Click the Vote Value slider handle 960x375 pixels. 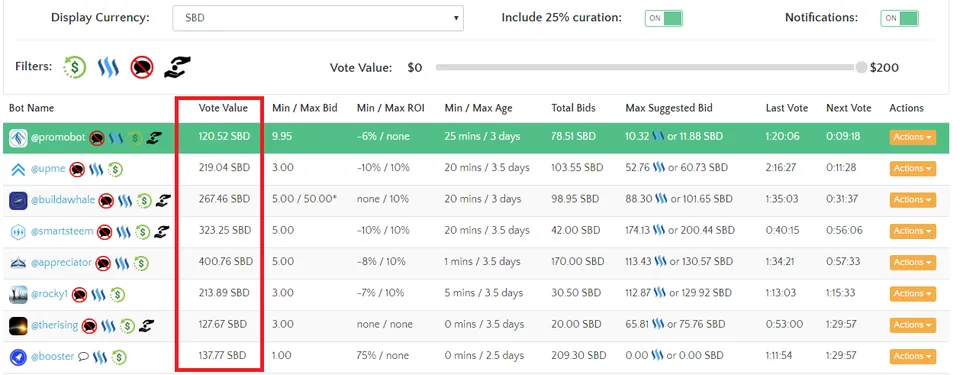tap(861, 67)
